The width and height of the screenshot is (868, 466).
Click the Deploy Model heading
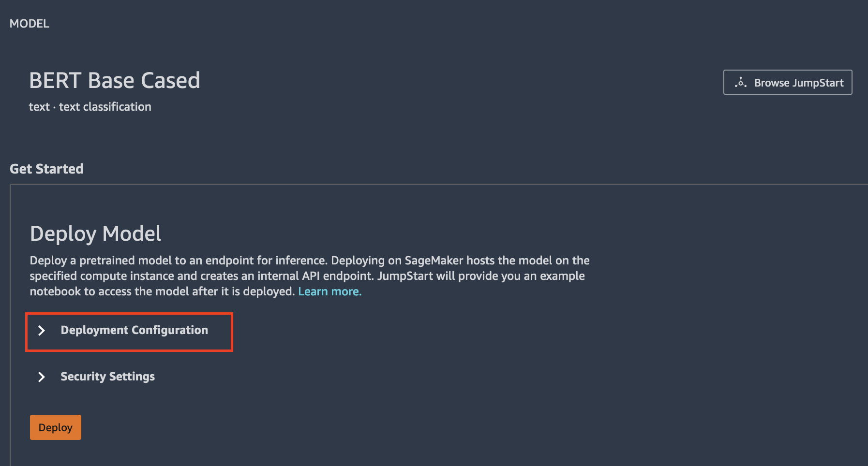[x=95, y=234]
